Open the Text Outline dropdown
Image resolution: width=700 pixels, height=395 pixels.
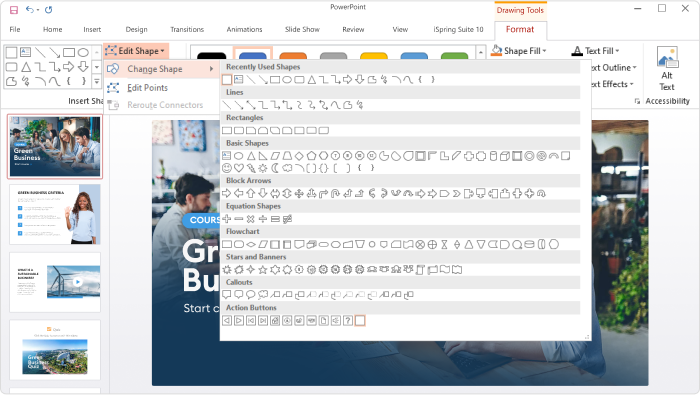[634, 68]
